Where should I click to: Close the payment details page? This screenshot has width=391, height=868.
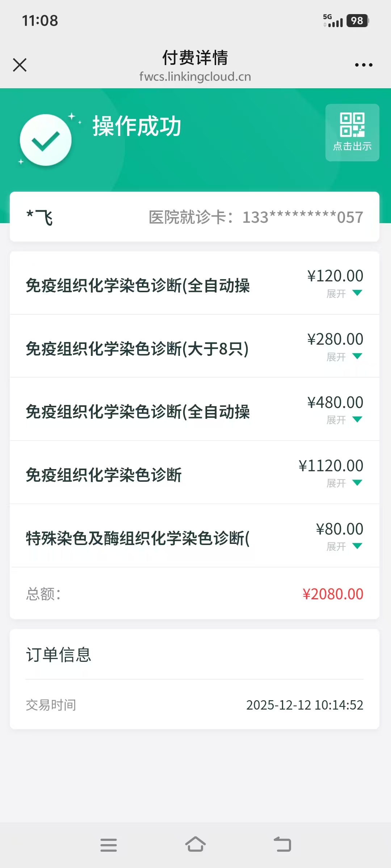tap(20, 65)
